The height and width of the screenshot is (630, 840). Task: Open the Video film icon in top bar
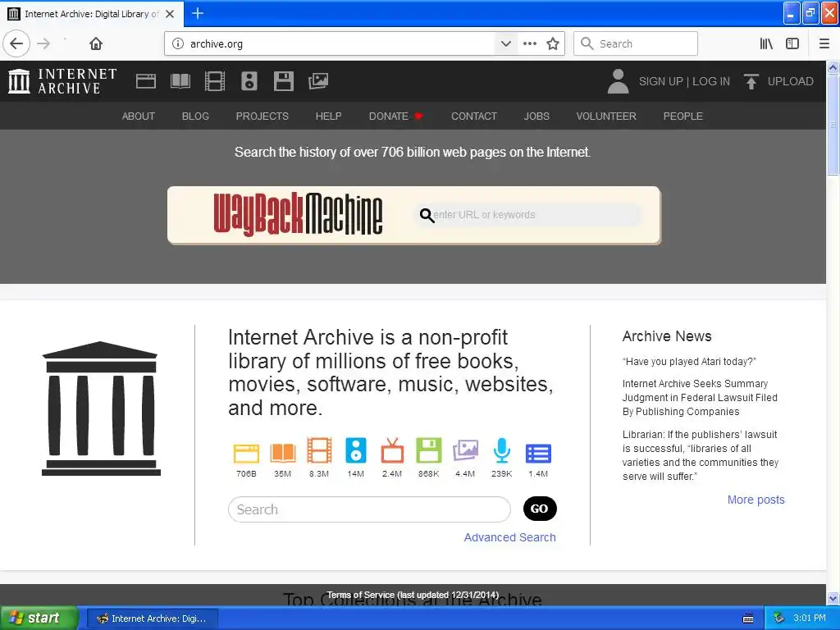(215, 81)
